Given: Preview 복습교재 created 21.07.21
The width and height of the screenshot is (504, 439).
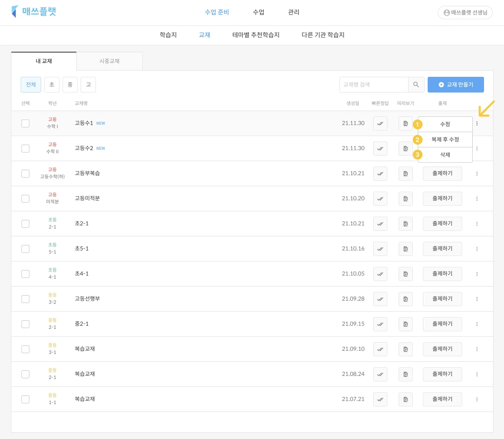Looking at the screenshot, I should [x=406, y=399].
